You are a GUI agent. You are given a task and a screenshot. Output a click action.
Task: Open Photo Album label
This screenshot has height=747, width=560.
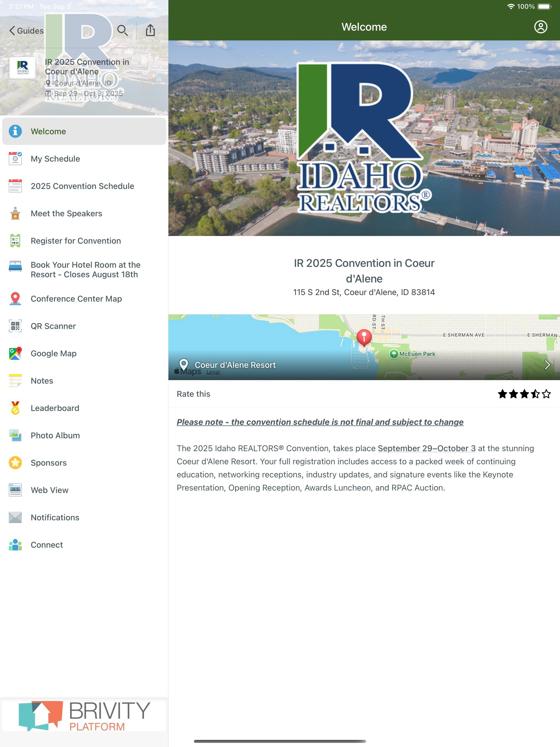pos(56,435)
